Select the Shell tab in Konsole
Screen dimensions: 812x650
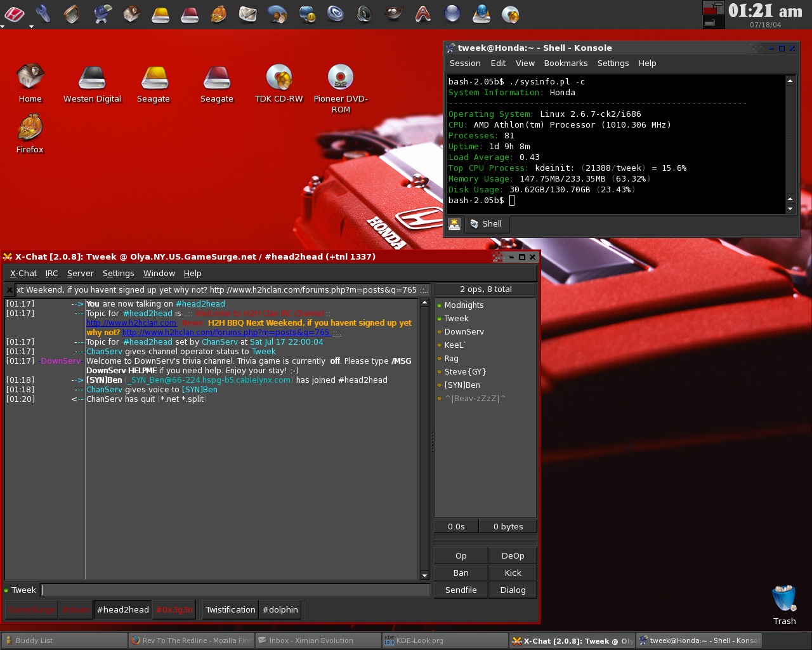coord(487,224)
